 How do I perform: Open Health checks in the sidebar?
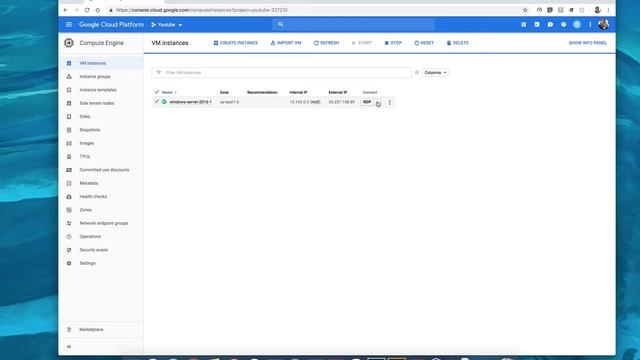pyautogui.click(x=93, y=197)
